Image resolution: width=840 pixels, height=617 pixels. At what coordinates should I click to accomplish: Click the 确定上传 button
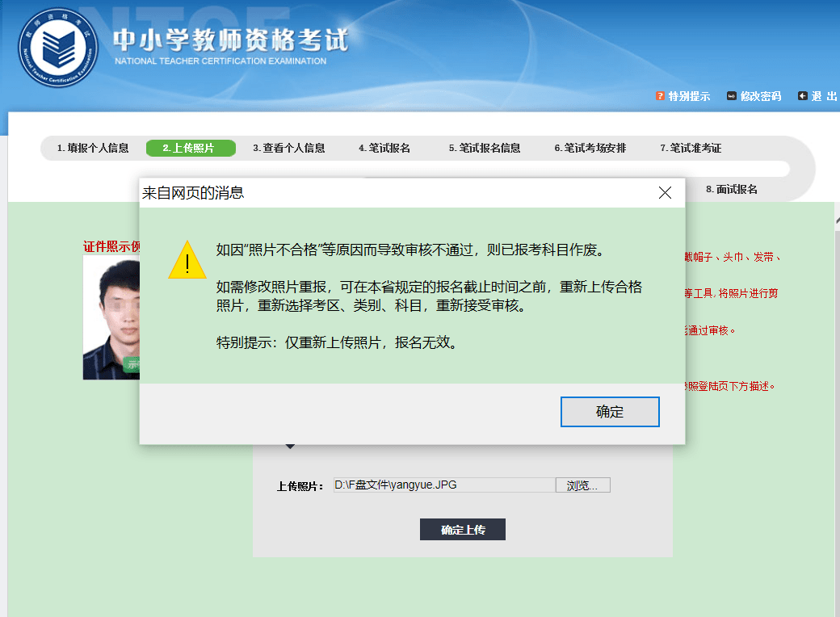(x=462, y=529)
